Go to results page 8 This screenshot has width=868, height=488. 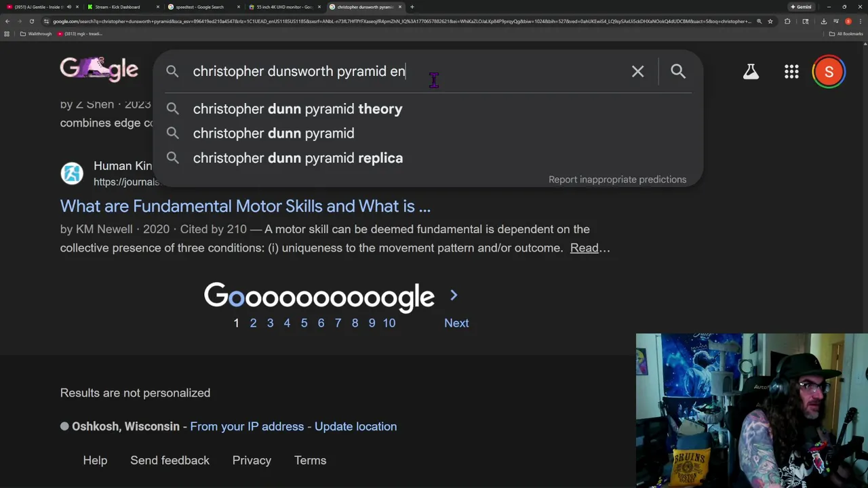[x=355, y=323]
